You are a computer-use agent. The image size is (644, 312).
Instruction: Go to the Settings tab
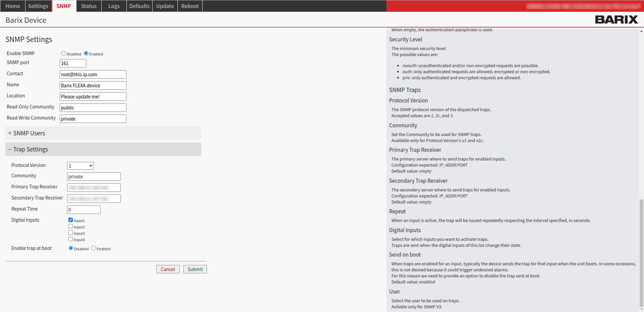[38, 6]
